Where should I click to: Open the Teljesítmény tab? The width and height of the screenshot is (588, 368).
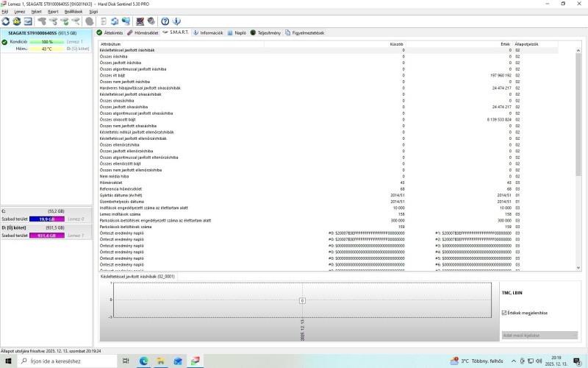click(265, 32)
